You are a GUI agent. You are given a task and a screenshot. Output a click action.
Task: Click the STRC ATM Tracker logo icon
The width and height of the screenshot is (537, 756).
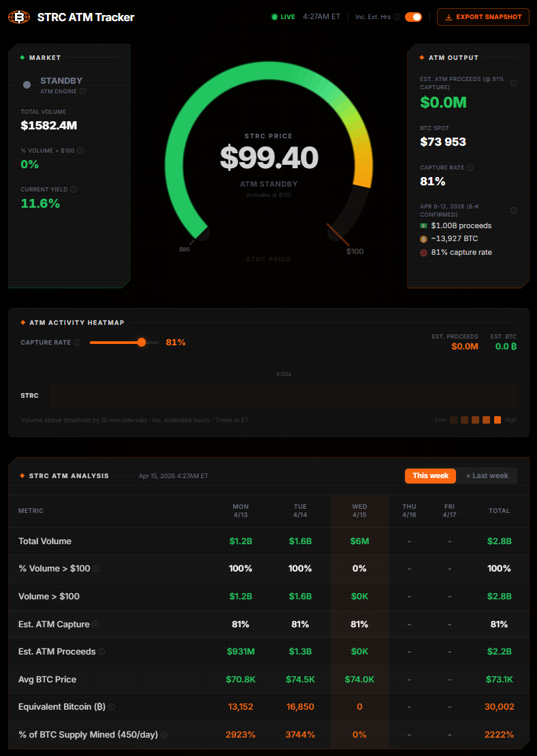(19, 17)
